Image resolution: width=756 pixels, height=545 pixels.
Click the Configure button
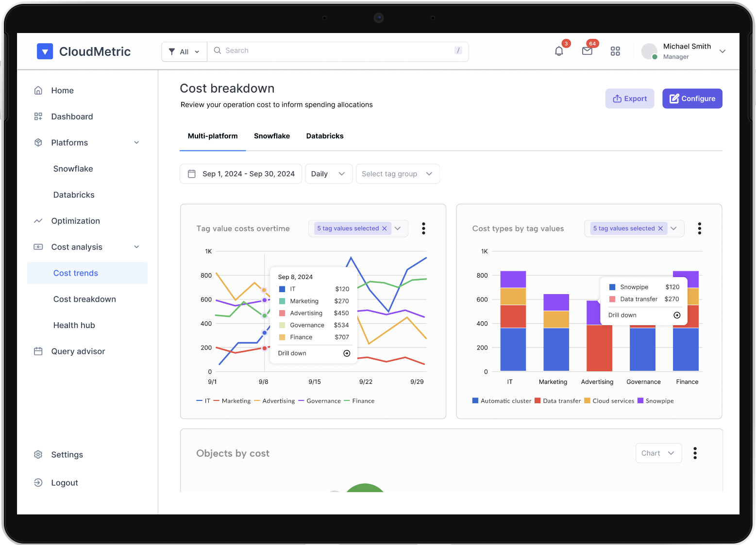tap(692, 99)
